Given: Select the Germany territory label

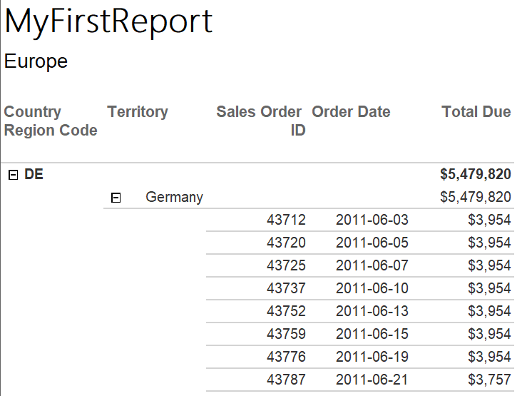Looking at the screenshot, I should pos(175,197).
